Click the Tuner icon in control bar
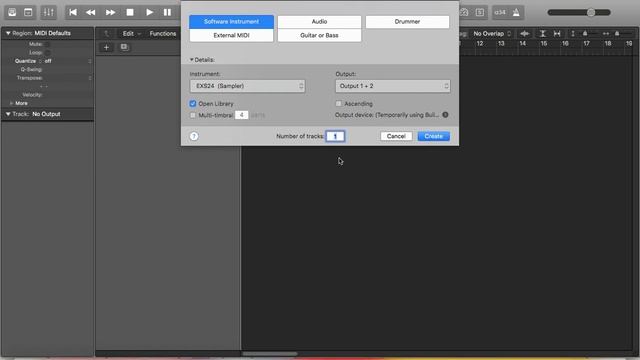This screenshot has height=360, width=640. pyautogui.click(x=464, y=12)
